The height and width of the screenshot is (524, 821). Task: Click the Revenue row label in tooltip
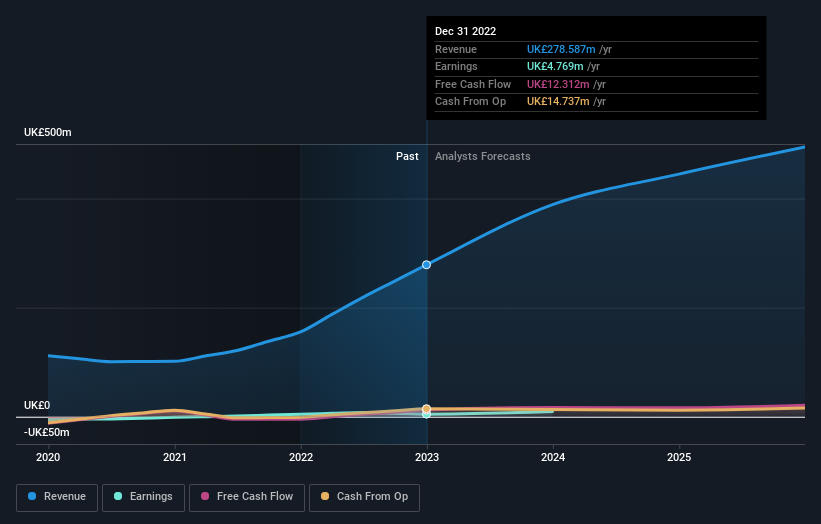pyautogui.click(x=456, y=49)
